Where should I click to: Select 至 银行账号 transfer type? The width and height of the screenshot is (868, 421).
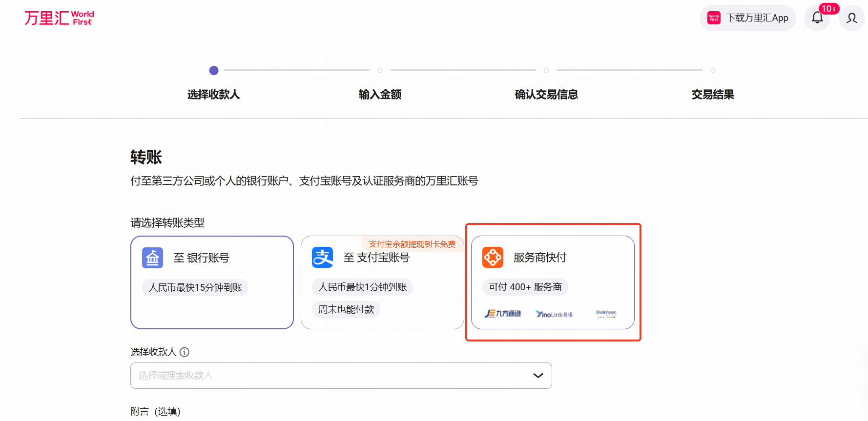(212, 282)
